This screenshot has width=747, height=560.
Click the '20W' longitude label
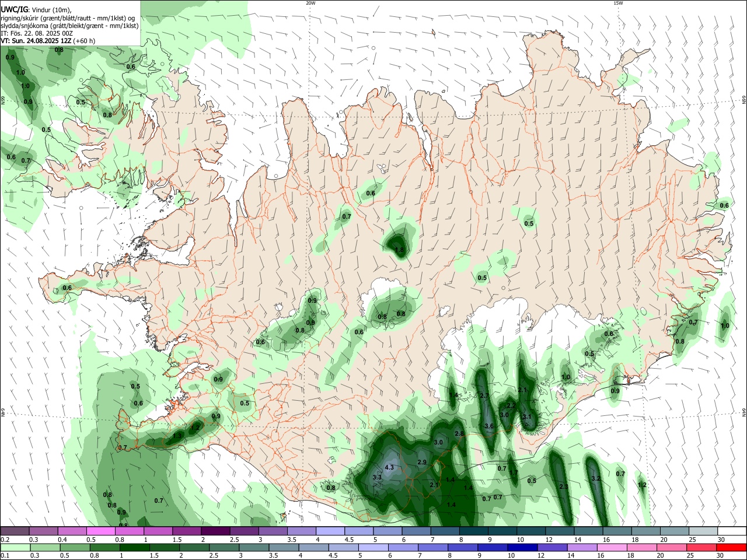tap(310, 3)
